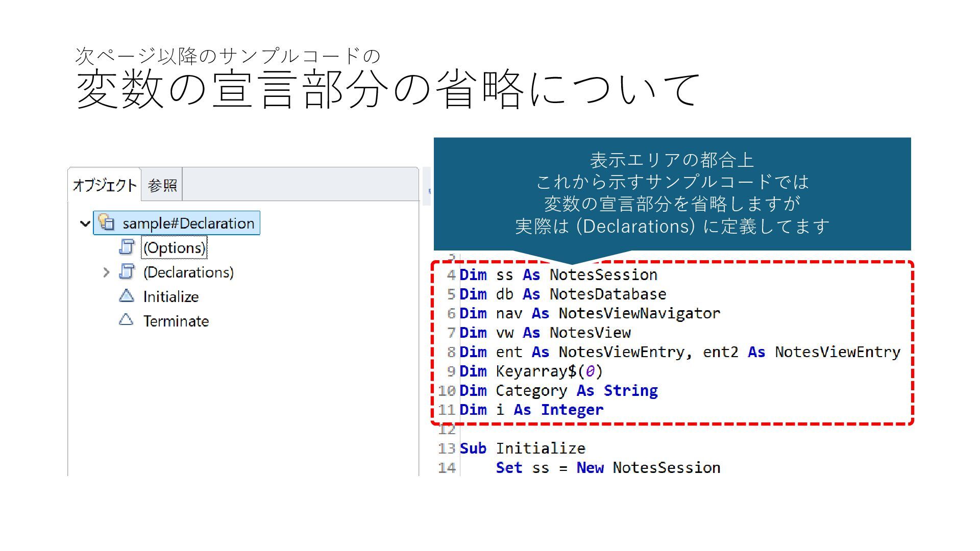
Task: Click code line Dim db As NotesDatabase
Action: [x=562, y=294]
